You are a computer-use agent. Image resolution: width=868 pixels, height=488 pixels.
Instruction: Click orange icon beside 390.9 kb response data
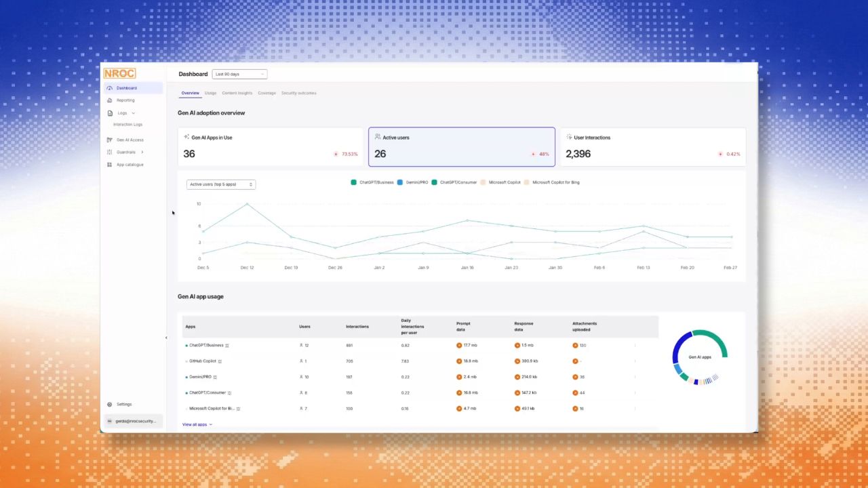[517, 361]
